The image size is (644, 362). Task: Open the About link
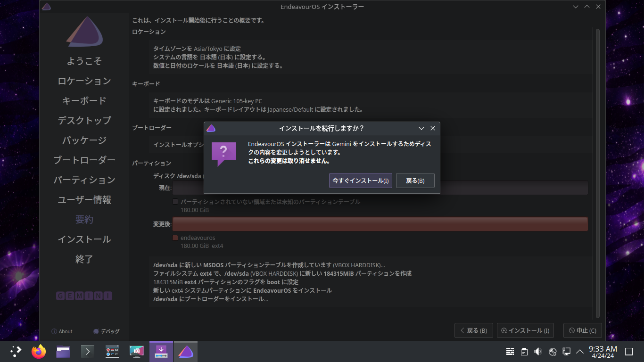[62, 331]
